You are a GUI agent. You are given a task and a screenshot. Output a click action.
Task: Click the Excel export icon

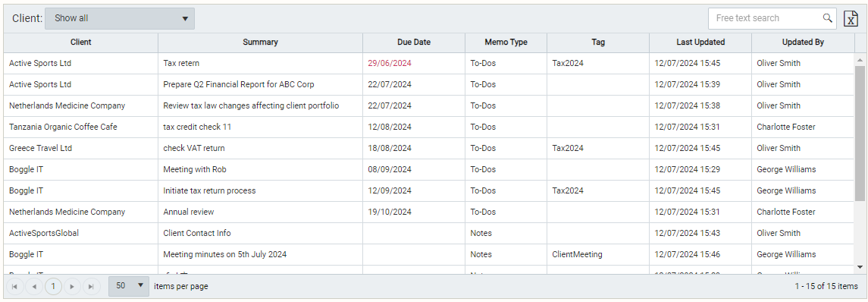click(x=851, y=18)
